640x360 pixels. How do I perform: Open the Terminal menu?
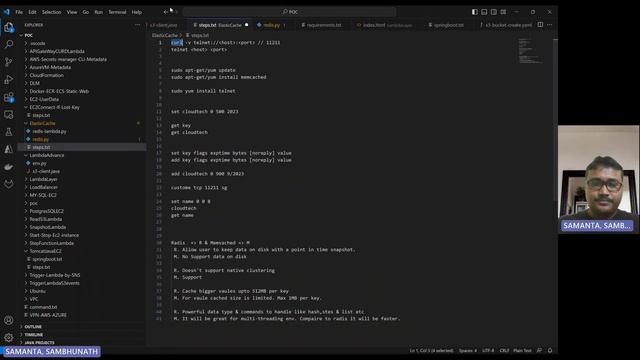[117, 12]
